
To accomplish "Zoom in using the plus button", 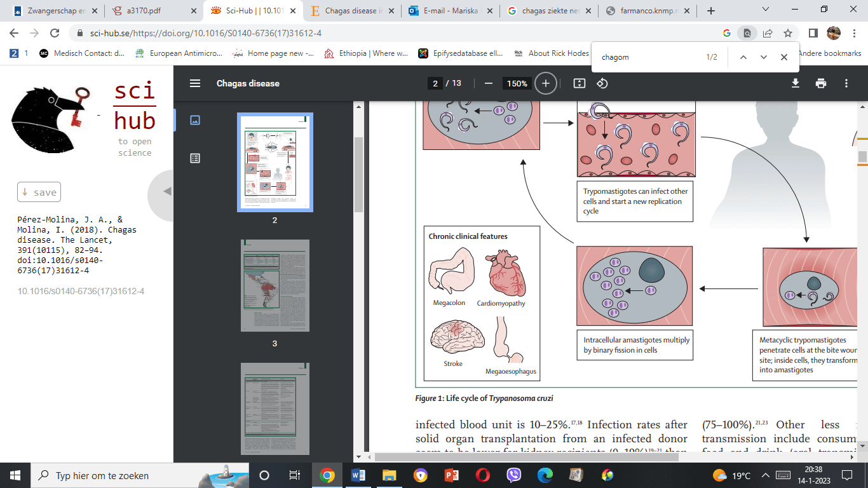I will (x=545, y=83).
